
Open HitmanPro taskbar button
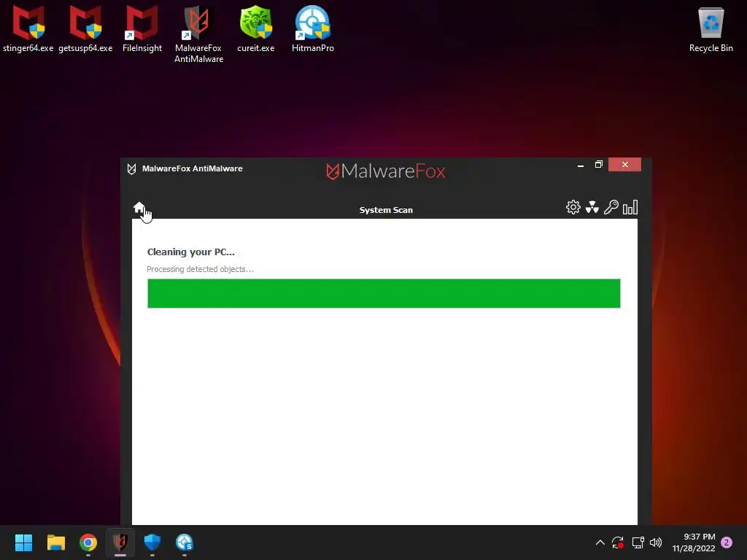185,542
